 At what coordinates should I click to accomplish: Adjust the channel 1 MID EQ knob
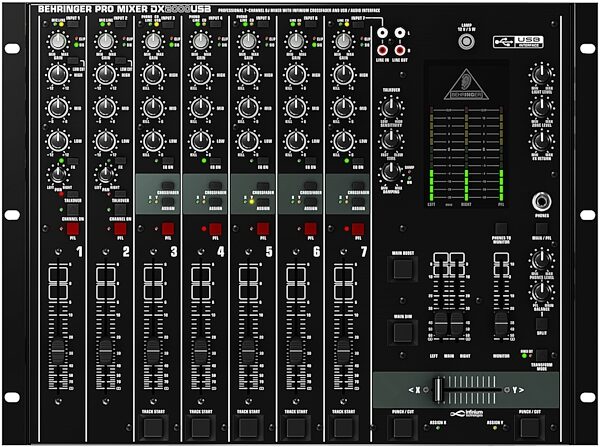coord(58,108)
